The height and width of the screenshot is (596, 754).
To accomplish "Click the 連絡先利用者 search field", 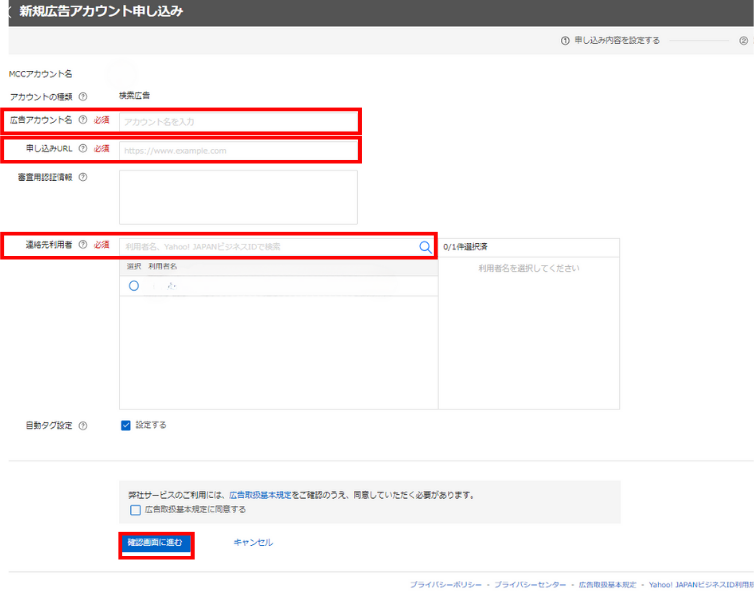I will click(x=266, y=246).
